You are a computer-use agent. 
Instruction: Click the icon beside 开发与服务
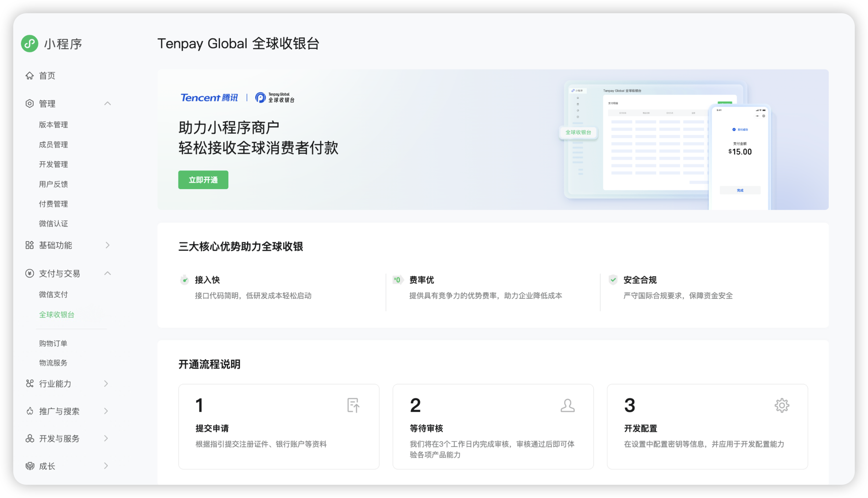(29, 439)
